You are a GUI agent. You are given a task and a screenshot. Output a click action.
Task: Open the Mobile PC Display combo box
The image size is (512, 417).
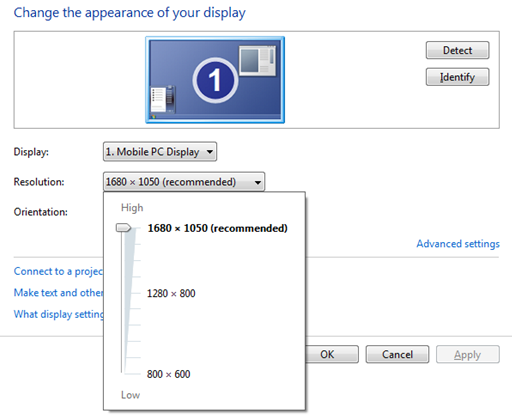[x=160, y=152]
